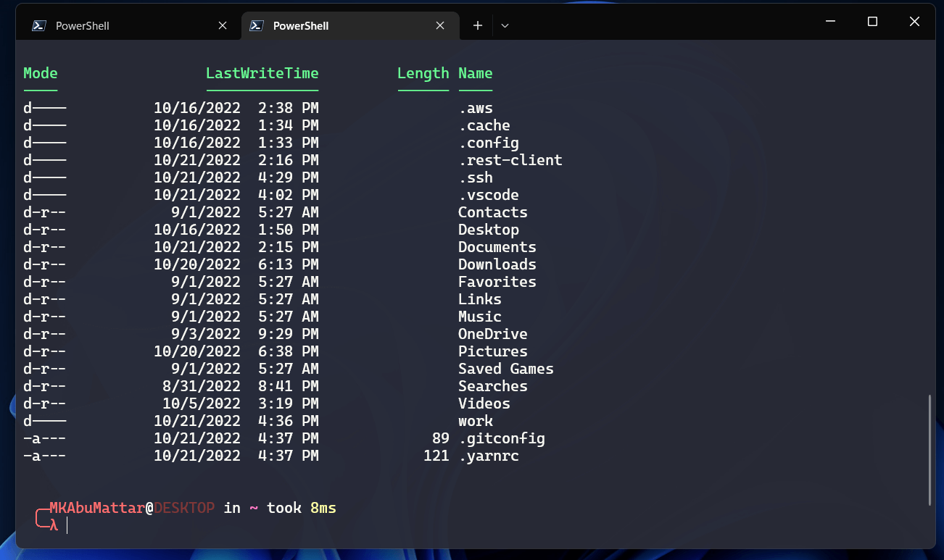The image size is (944, 560).
Task: Click the Name column header
Action: click(x=475, y=73)
